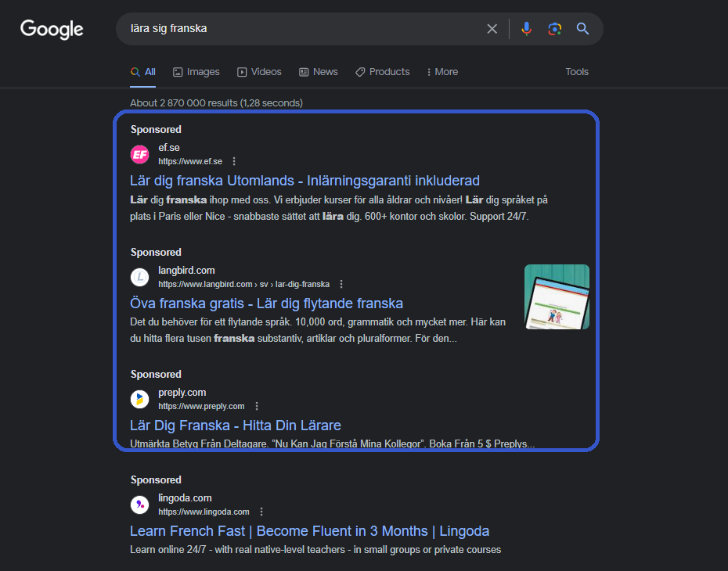
Task: Switch to the Videos tab
Action: [x=259, y=72]
